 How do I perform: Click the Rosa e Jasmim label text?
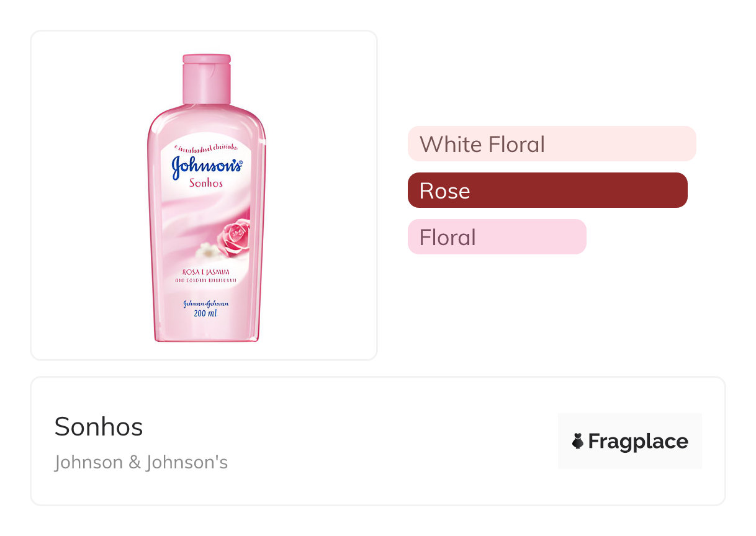207,272
